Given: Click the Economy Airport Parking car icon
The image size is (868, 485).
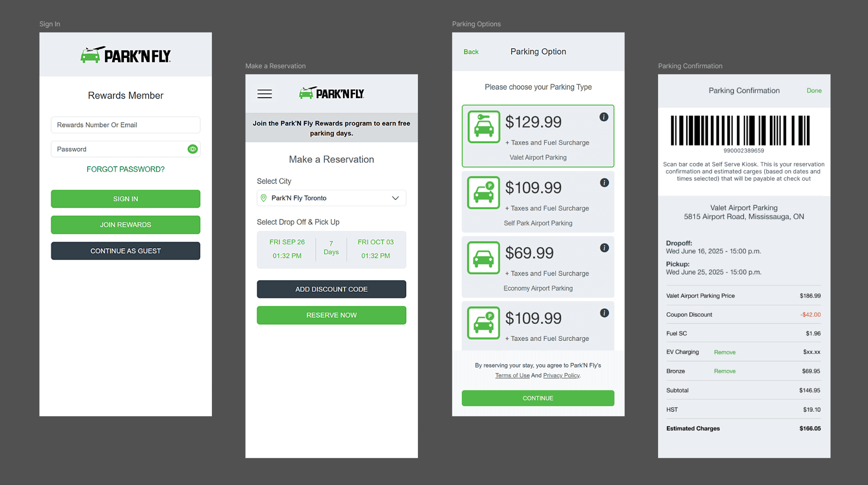Looking at the screenshot, I should 483,258.
